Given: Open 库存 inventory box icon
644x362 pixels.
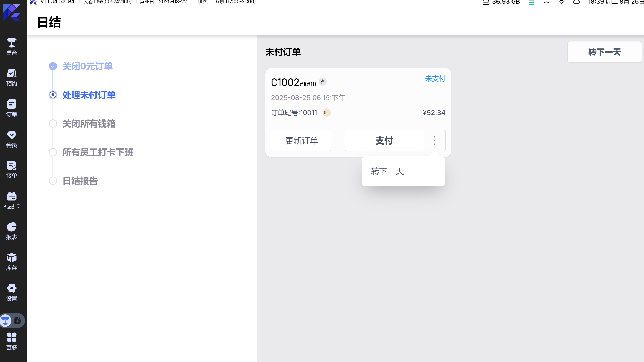Looking at the screenshot, I should pyautogui.click(x=12, y=262).
